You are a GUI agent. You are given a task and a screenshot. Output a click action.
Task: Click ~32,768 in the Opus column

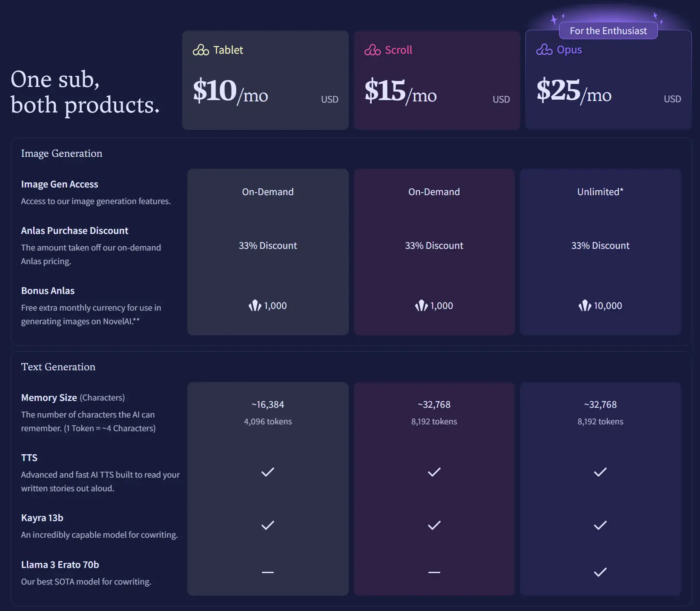coord(600,404)
